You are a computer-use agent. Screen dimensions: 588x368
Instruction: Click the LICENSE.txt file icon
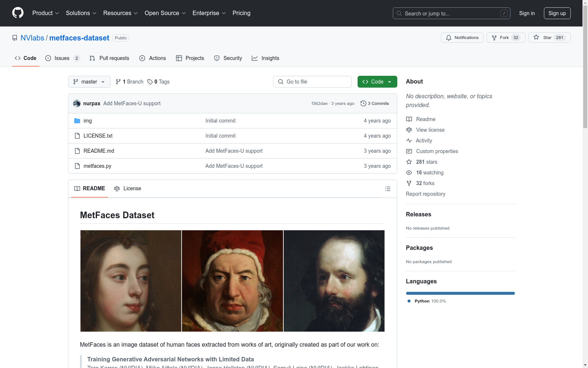tap(77, 136)
